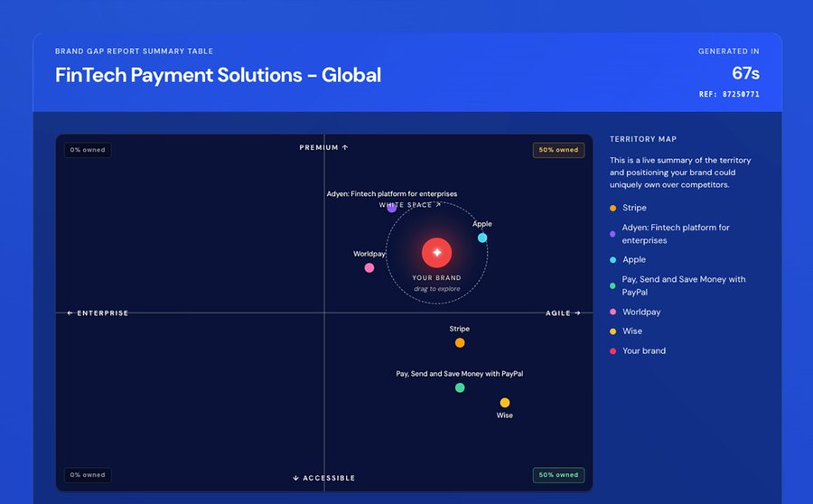The height and width of the screenshot is (504, 813).
Task: Select the pink Worldpay dot on map
Action: [x=369, y=268]
